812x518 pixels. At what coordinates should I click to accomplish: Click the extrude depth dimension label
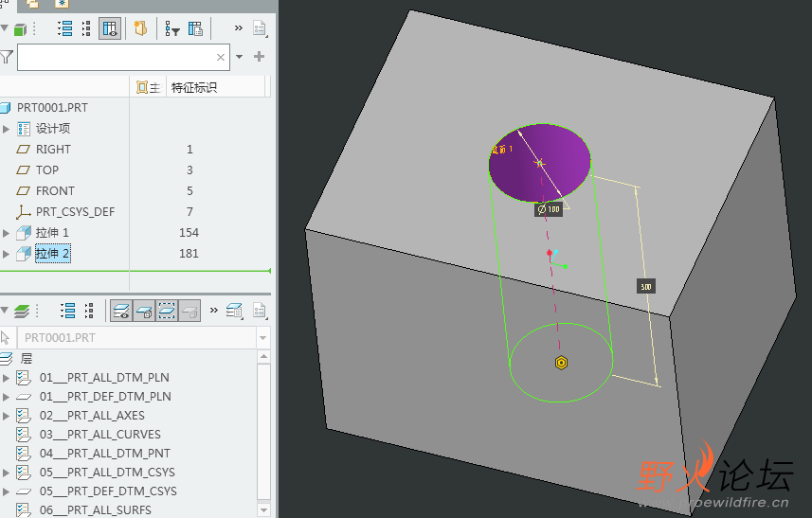click(646, 287)
